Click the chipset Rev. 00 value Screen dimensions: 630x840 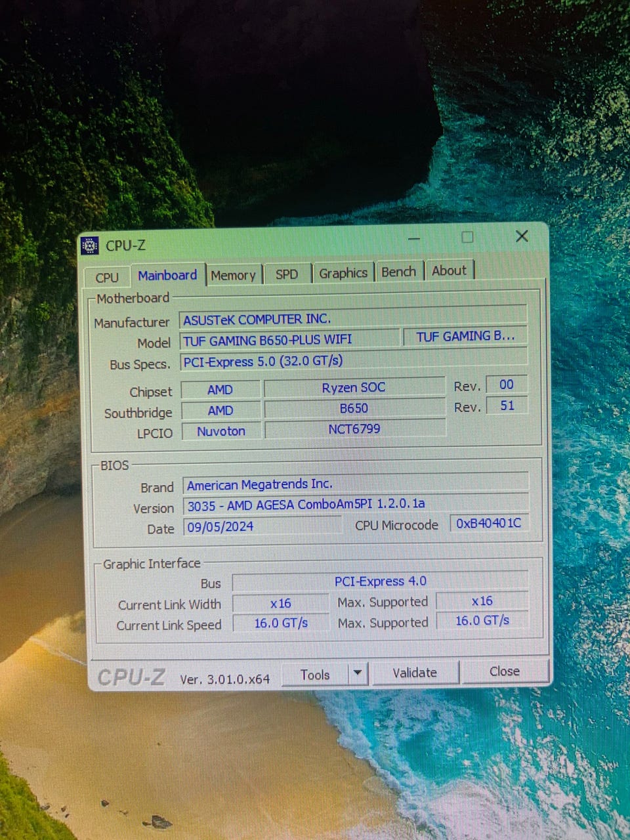point(507,385)
